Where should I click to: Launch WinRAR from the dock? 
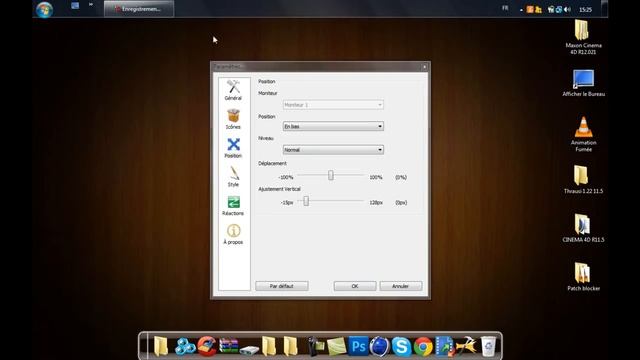pyautogui.click(x=228, y=346)
